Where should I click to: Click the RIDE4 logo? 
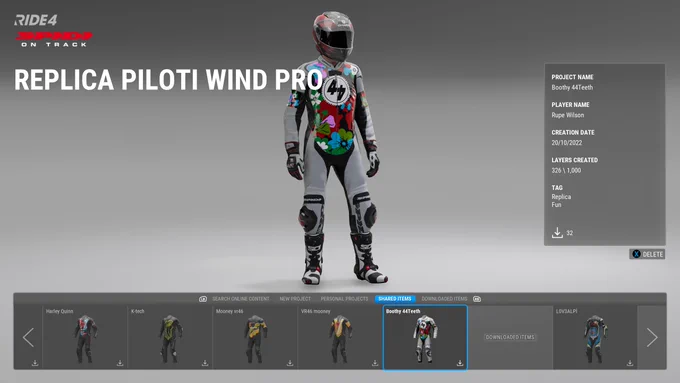[36, 20]
